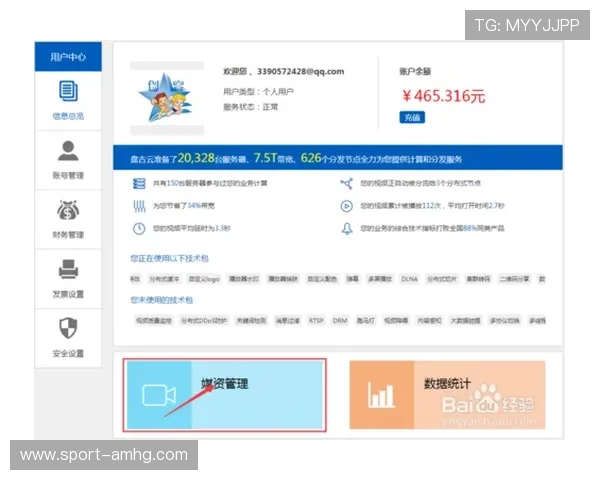Click the 共有150台服务器 statistic text
This screenshot has height=480, width=600.
(210, 183)
